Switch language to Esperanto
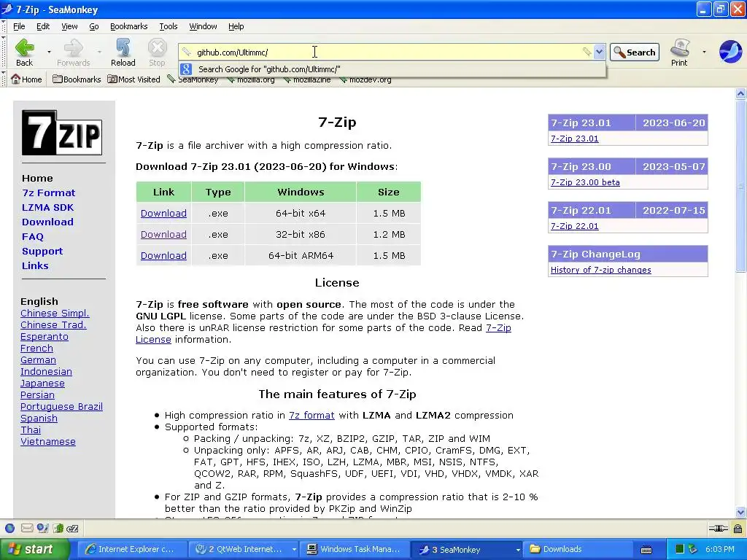The width and height of the screenshot is (747, 560). 44,337
